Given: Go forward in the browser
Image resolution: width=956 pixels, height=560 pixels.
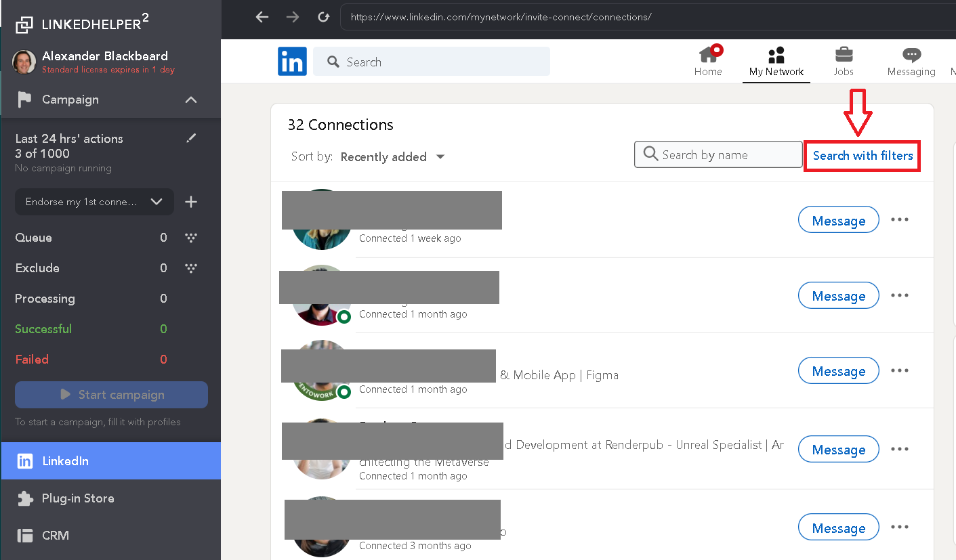Looking at the screenshot, I should click(293, 17).
